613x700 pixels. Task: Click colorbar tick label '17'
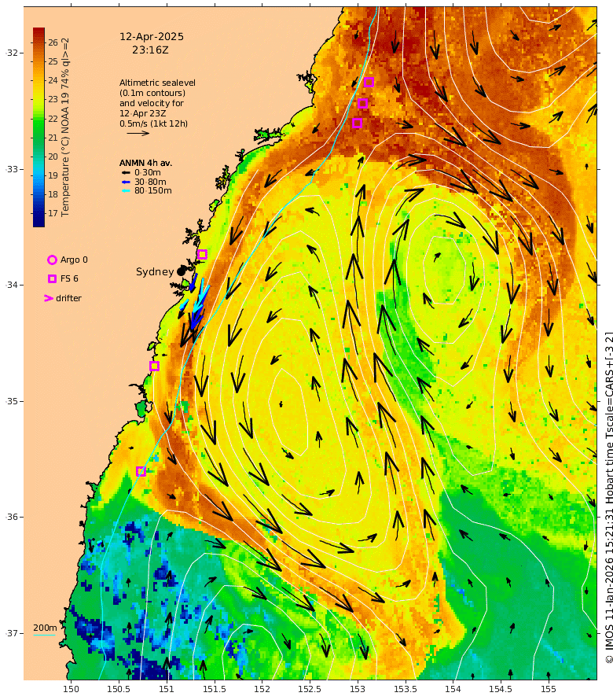coord(53,213)
